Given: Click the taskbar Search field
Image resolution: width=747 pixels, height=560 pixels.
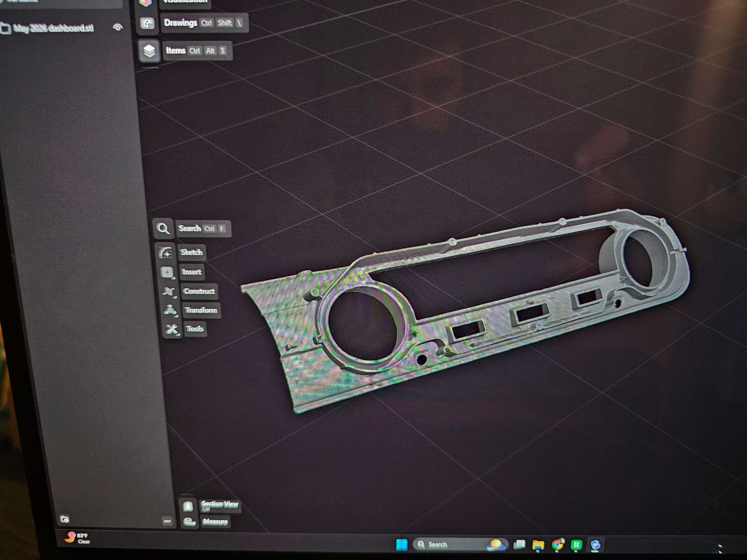Looking at the screenshot, I should tap(460, 544).
